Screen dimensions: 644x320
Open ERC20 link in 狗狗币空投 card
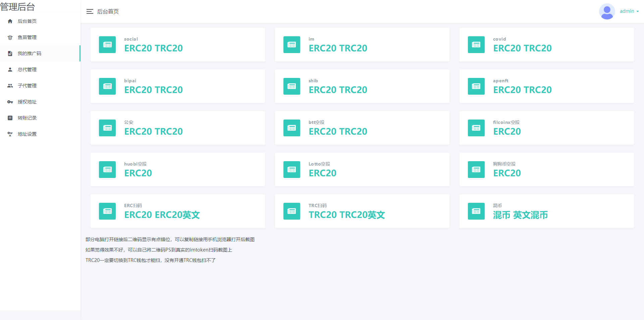click(507, 173)
